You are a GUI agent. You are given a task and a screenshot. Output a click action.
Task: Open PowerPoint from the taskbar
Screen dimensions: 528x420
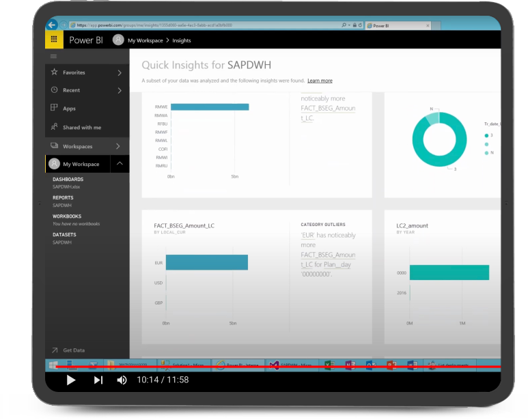point(391,365)
